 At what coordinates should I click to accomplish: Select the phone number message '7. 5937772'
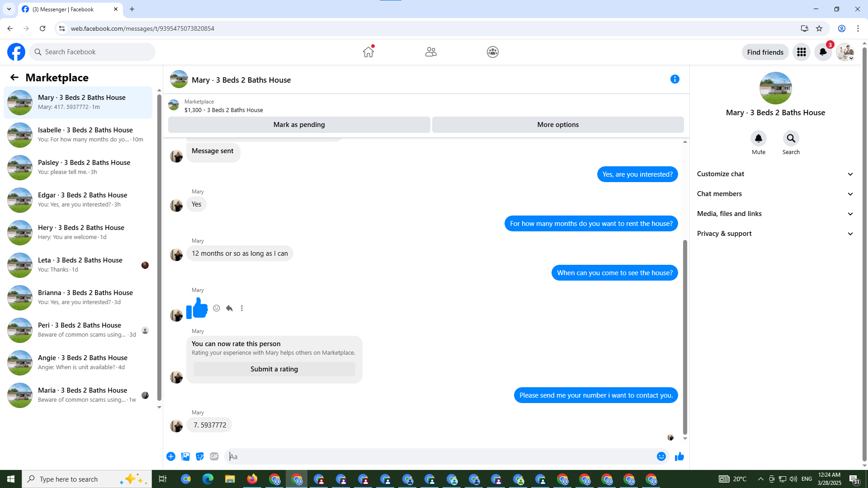coord(210,425)
